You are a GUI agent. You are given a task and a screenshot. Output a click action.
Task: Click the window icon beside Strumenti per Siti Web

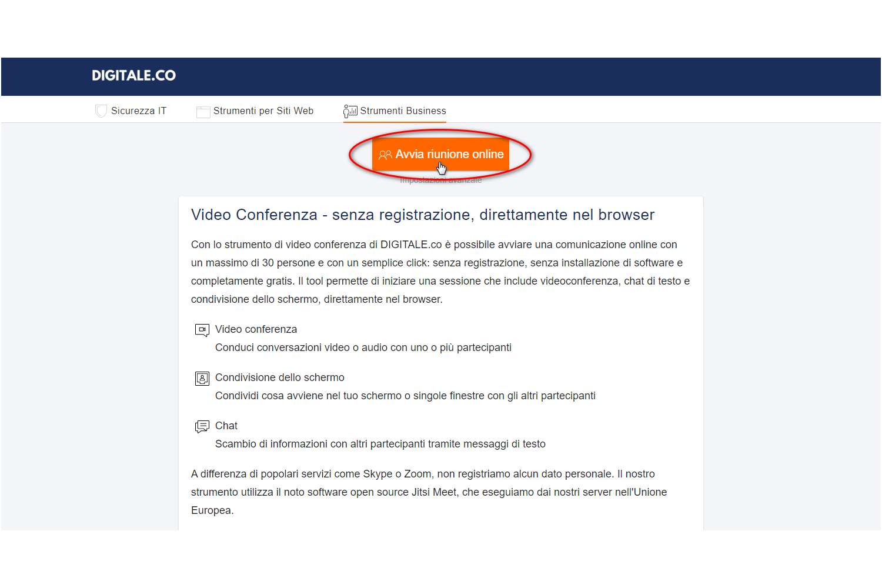pyautogui.click(x=203, y=112)
